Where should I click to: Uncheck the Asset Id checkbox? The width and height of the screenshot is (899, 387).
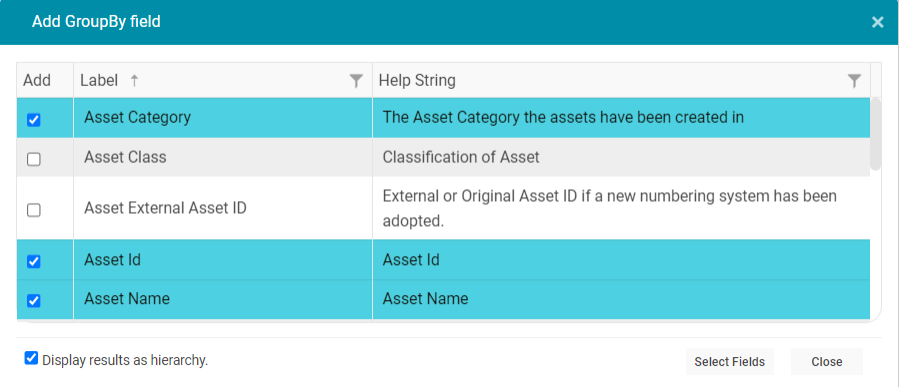pos(34,261)
